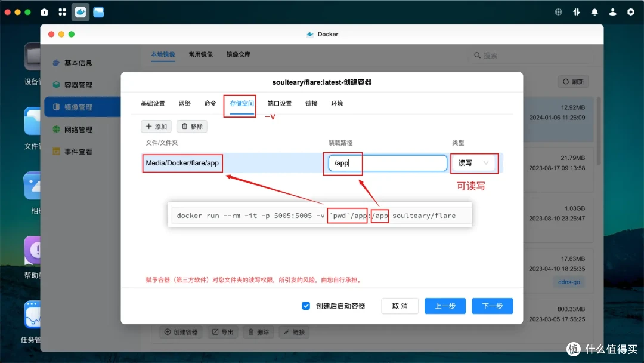Open the transfer arrows icon in top bar
The height and width of the screenshot is (363, 644).
click(576, 12)
